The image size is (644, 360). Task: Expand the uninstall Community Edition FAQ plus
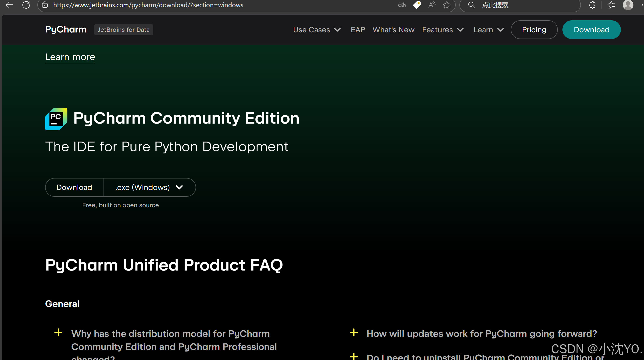354,356
